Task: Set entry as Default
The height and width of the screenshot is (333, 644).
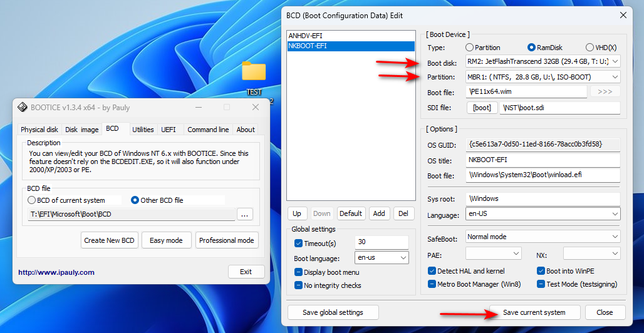Action: point(351,213)
